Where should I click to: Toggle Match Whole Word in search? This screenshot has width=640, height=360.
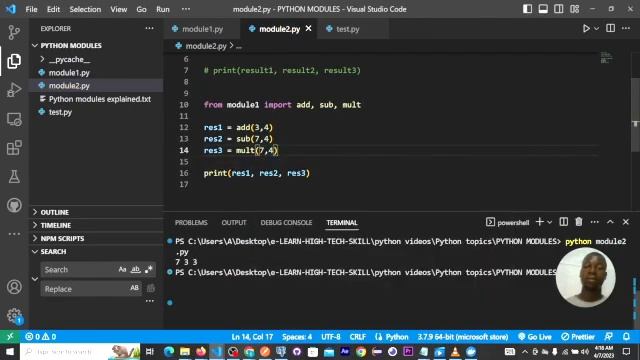pyautogui.click(x=136, y=269)
